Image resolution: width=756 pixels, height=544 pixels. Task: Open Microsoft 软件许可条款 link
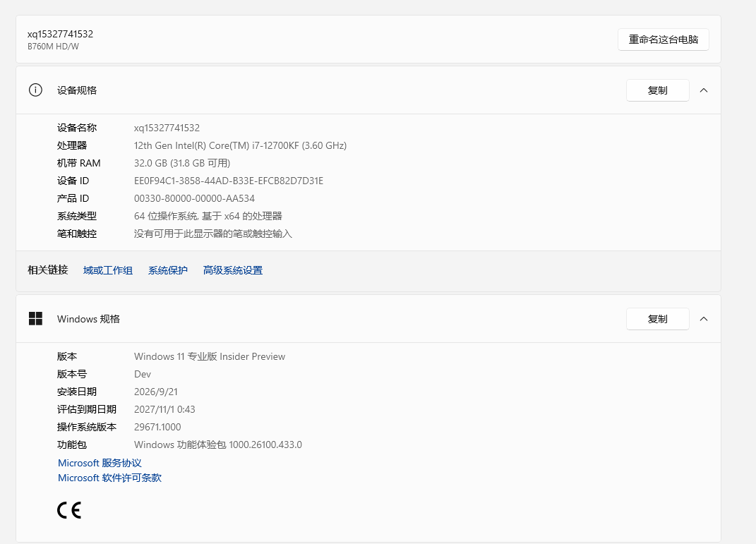coord(110,478)
